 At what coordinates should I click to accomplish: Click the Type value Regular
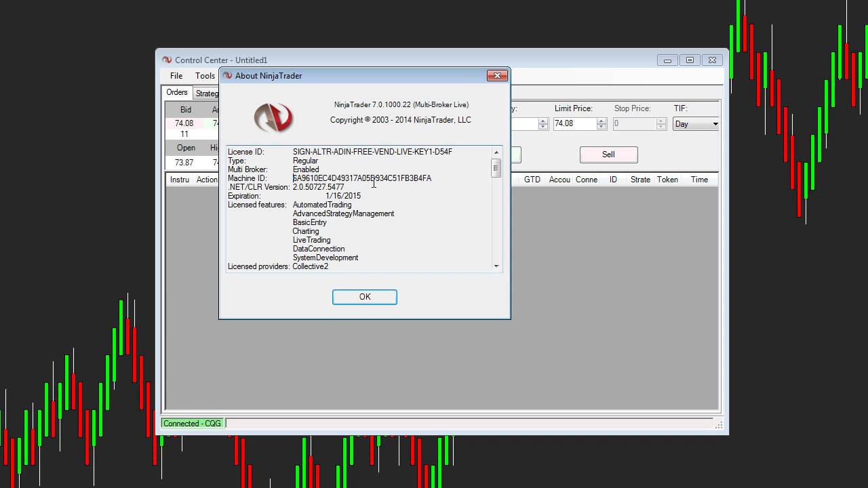click(305, 161)
